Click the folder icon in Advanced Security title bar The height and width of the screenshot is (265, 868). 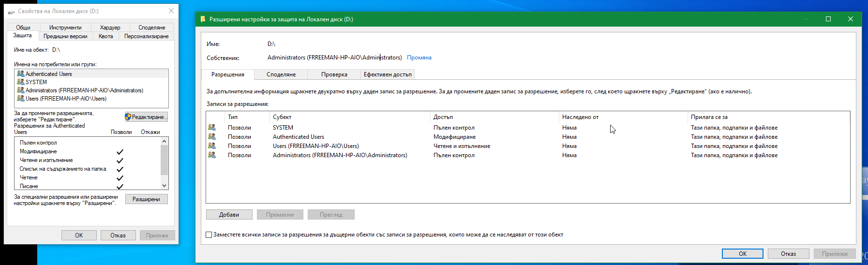click(203, 19)
